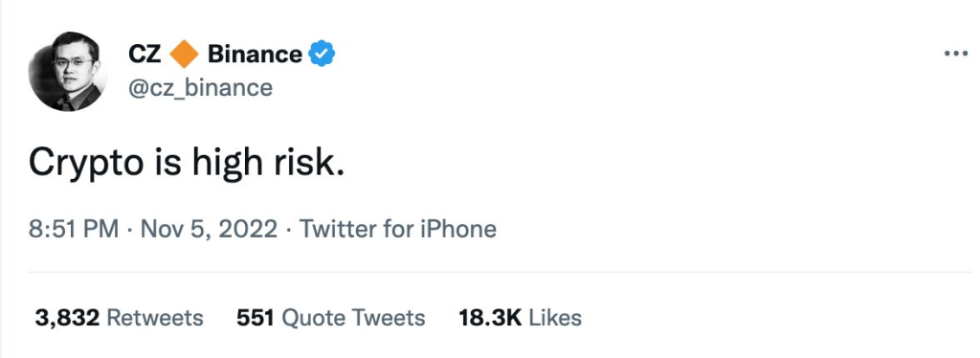Open the 8:51 PM timestamp link
Viewport: 980px width, 358px height.
73,230
